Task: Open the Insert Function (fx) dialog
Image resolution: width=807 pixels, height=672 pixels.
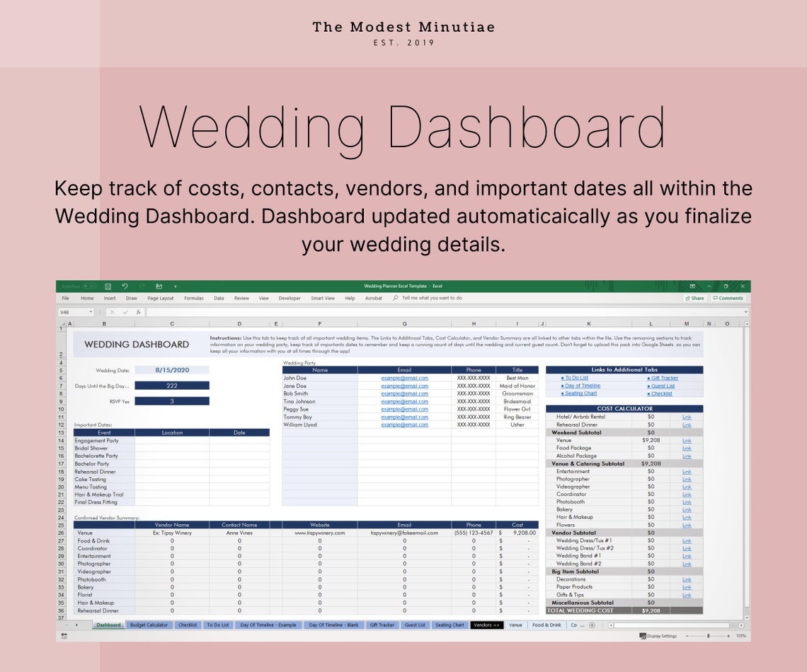Action: click(x=139, y=311)
